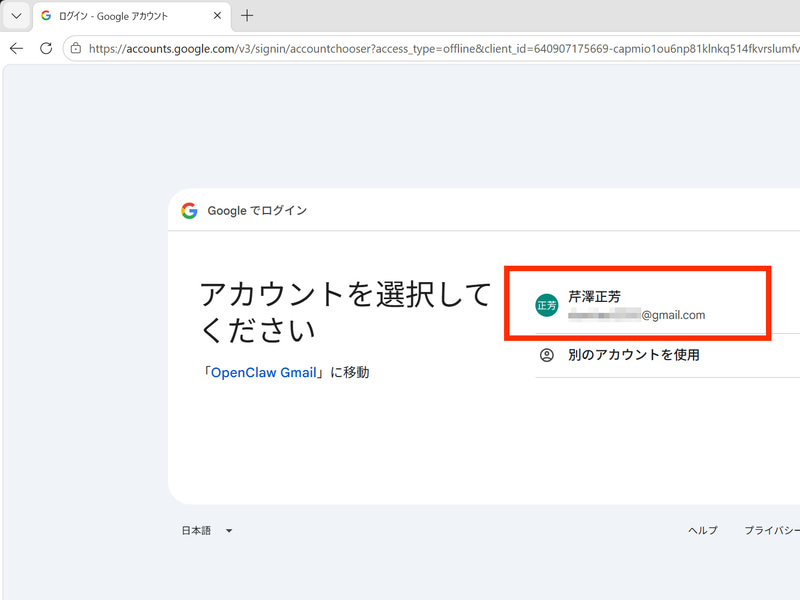Click the アカウントを選択してください heading
This screenshot has height=600, width=800.
[345, 312]
